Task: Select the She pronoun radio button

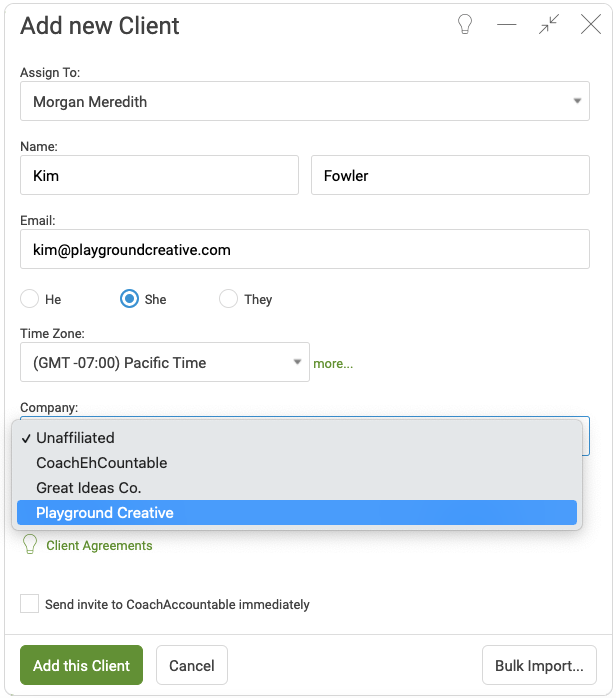Action: tap(129, 298)
